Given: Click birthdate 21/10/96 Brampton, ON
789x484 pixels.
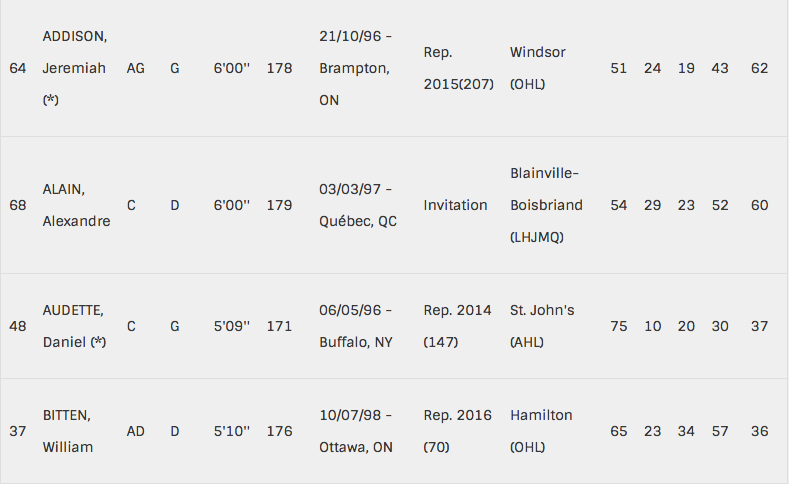Looking at the screenshot, I should [355, 68].
